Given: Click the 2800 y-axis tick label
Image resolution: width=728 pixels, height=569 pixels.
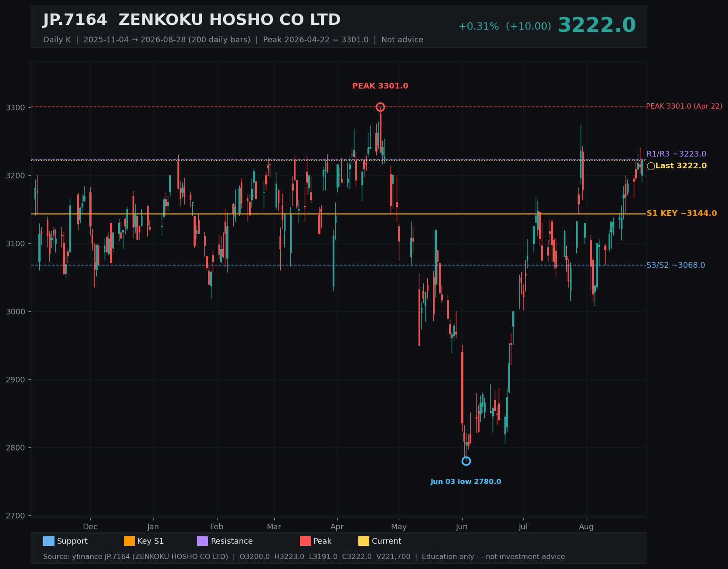Looking at the screenshot, I should pos(15,448).
